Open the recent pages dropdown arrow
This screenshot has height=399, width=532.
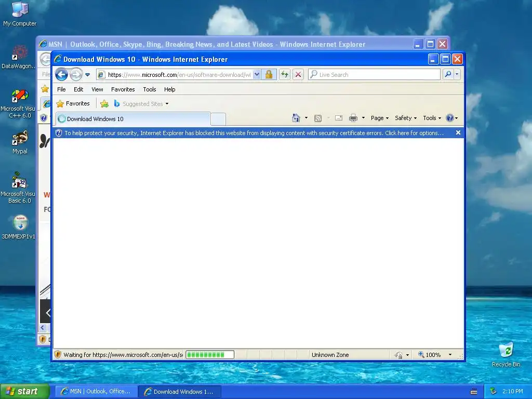[87, 75]
